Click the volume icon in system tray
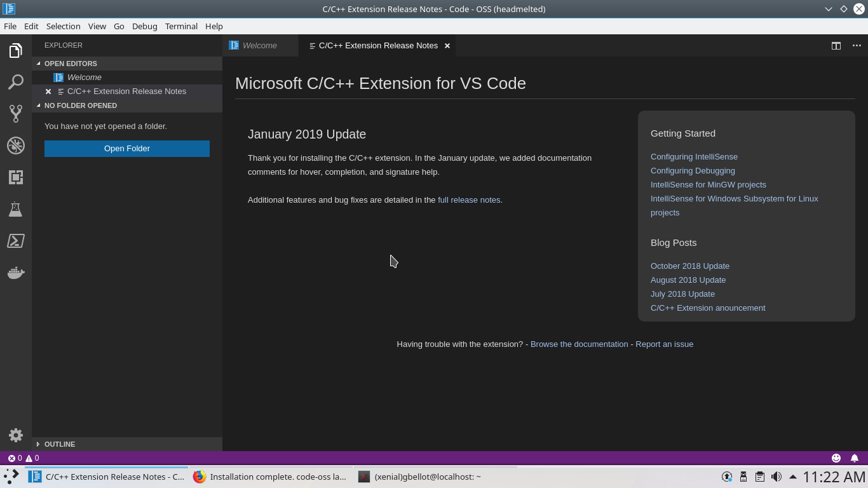Viewport: 868px width, 488px height. pos(776,477)
